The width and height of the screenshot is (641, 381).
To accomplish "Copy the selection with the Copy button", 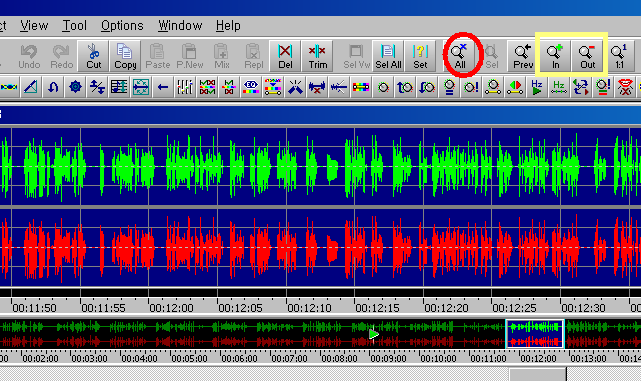I will pos(125,56).
